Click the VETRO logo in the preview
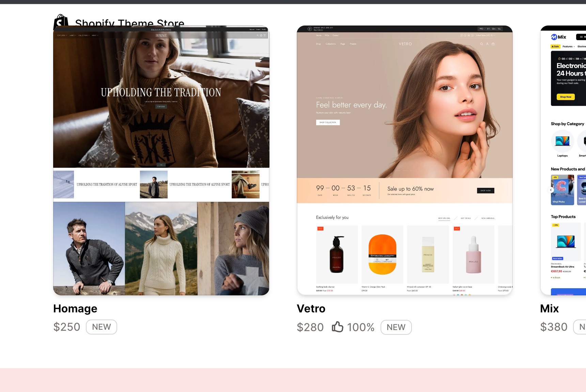 (x=405, y=44)
